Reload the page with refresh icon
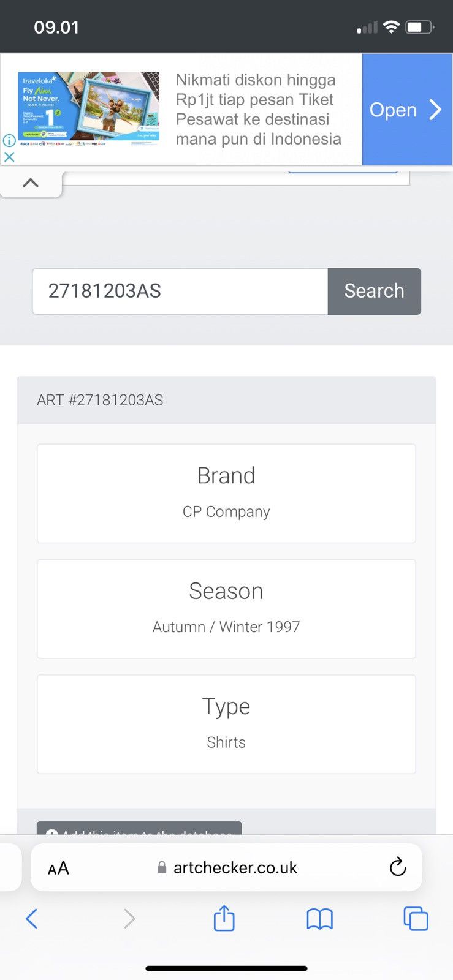The width and height of the screenshot is (453, 980). [x=398, y=867]
